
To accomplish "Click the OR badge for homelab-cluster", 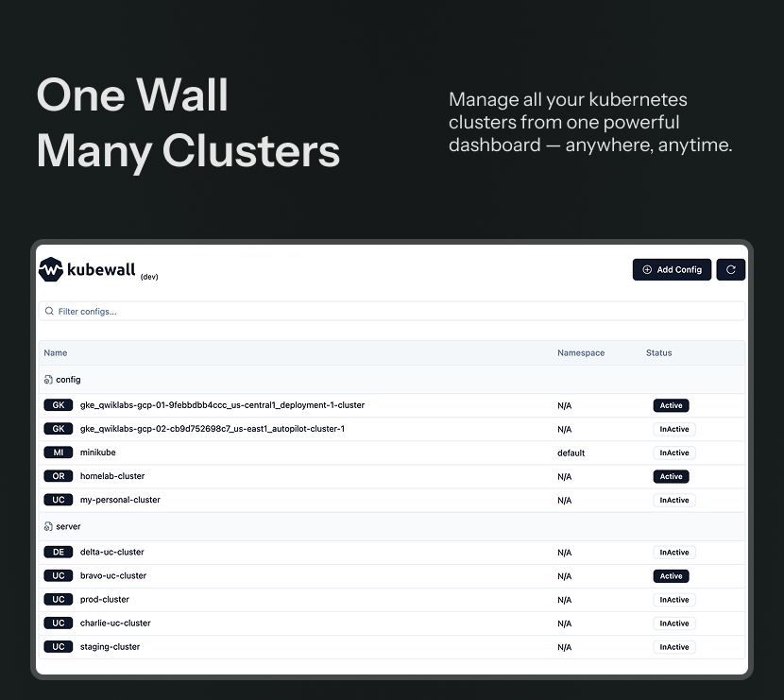I will [58, 475].
